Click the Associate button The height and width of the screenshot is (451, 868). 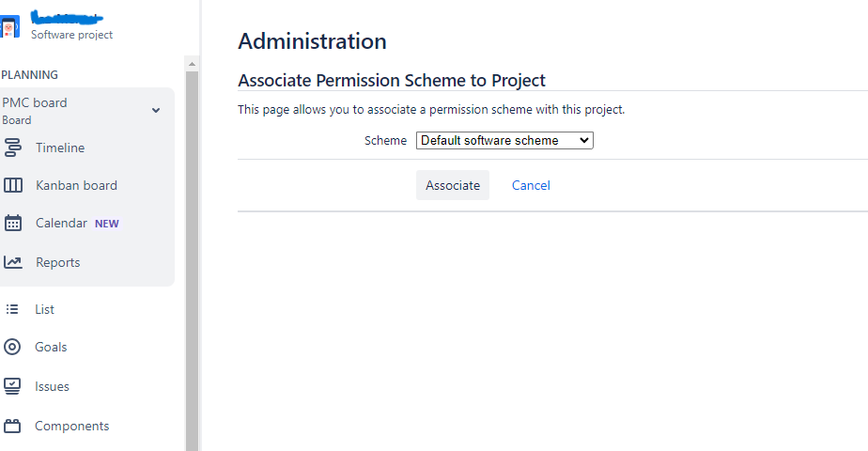pyautogui.click(x=453, y=185)
